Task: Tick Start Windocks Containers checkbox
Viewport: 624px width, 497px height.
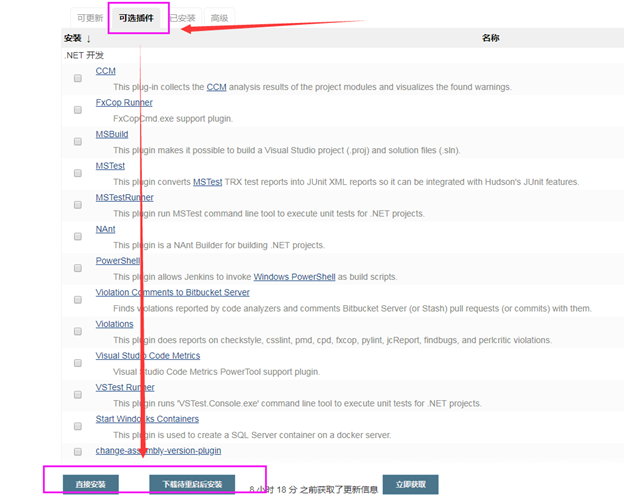Action: (78, 426)
